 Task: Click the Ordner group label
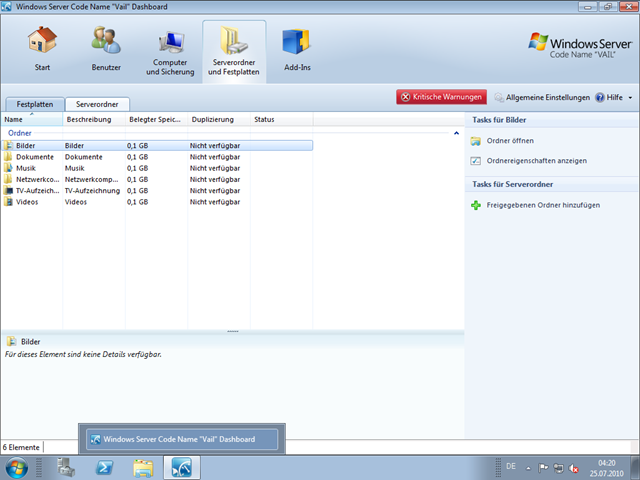20,133
